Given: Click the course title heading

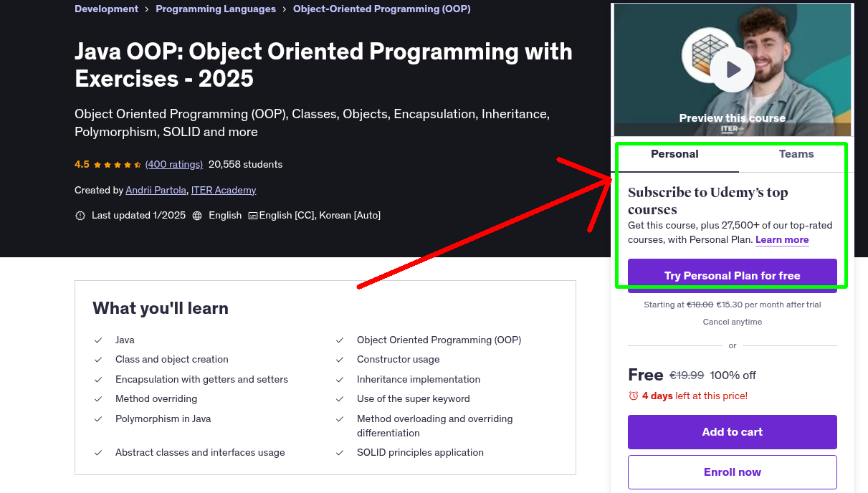Looking at the screenshot, I should (323, 64).
